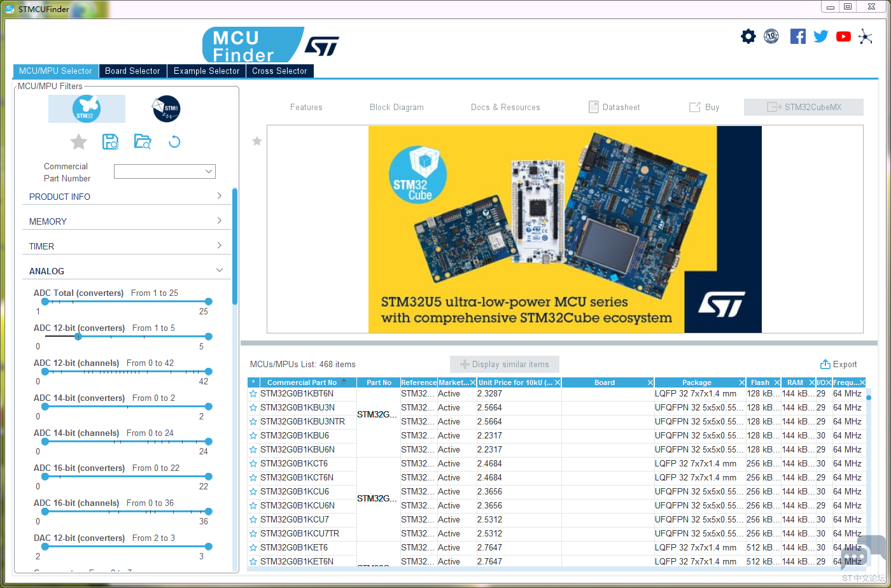Switch to the Board Selector tab
Image resolution: width=891 pixels, height=588 pixels.
click(132, 71)
